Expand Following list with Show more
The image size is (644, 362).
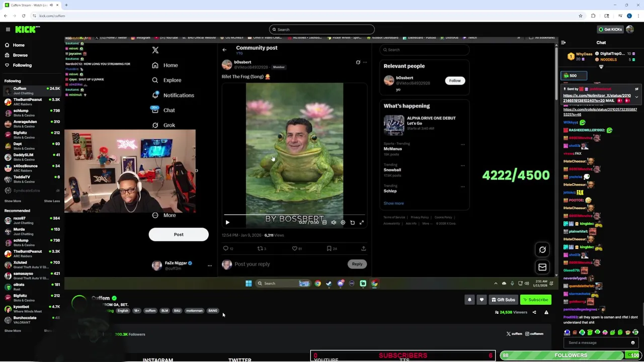[x=13, y=201]
